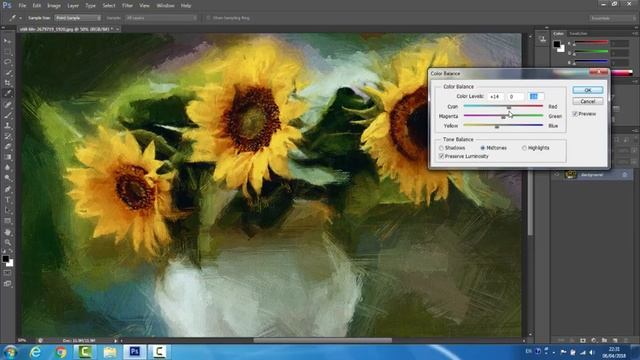Select the Spot Healing Brush tool
Image resolution: width=640 pixels, height=360 pixels.
click(8, 104)
